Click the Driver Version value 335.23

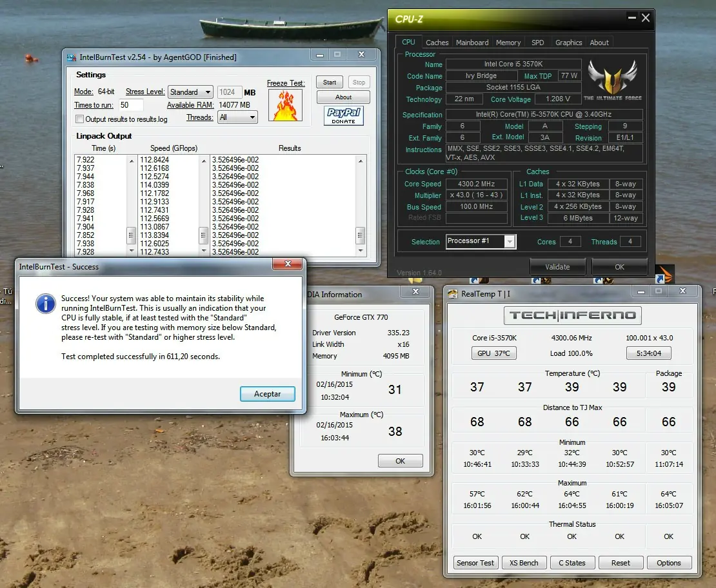click(x=398, y=333)
